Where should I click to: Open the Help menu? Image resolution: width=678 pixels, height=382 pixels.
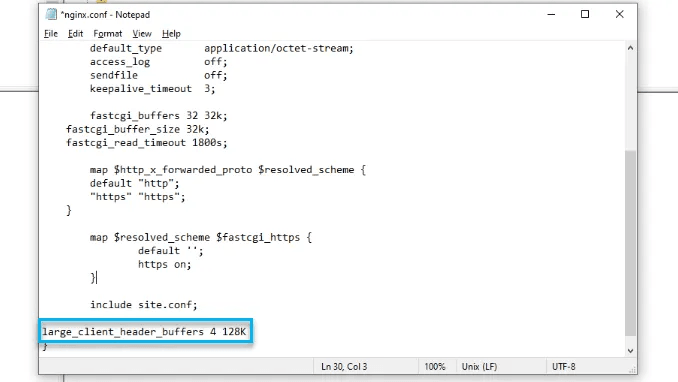tap(171, 33)
